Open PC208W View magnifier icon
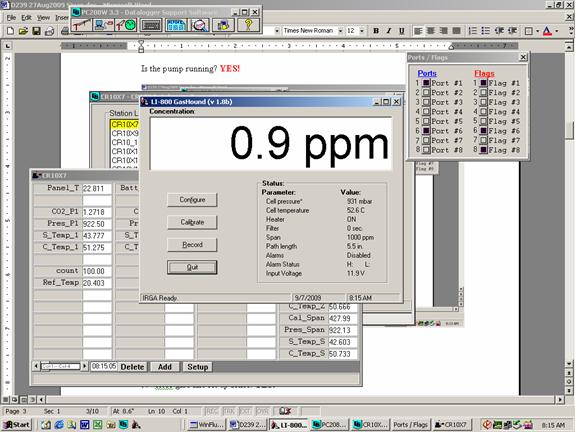 point(200,25)
